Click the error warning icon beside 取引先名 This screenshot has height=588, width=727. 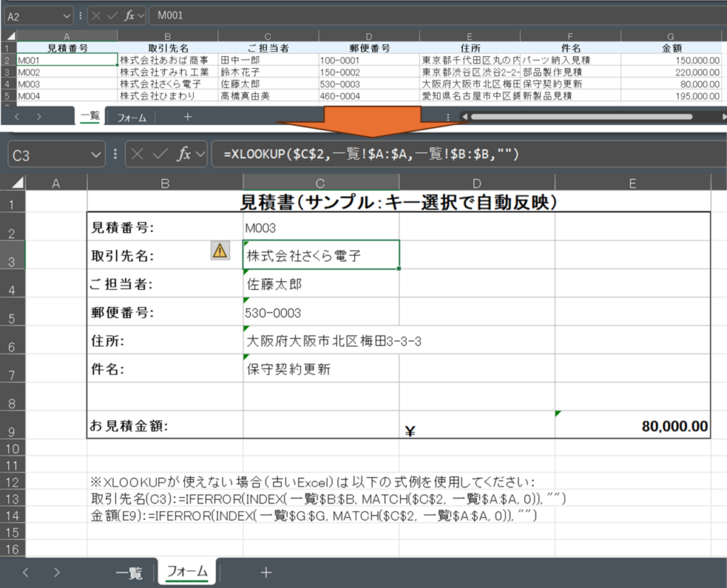[220, 250]
